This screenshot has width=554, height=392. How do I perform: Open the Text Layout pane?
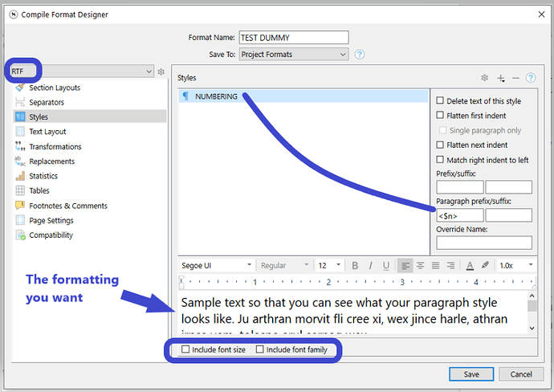47,132
